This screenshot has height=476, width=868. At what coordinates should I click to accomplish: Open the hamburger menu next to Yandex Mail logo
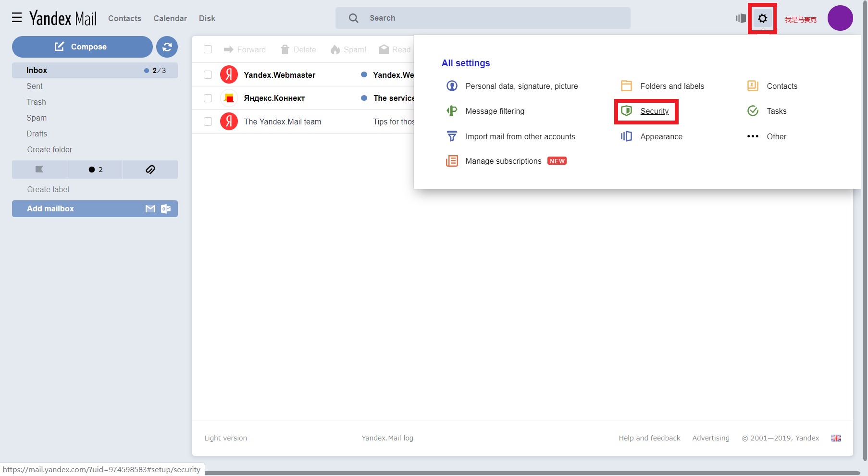17,18
